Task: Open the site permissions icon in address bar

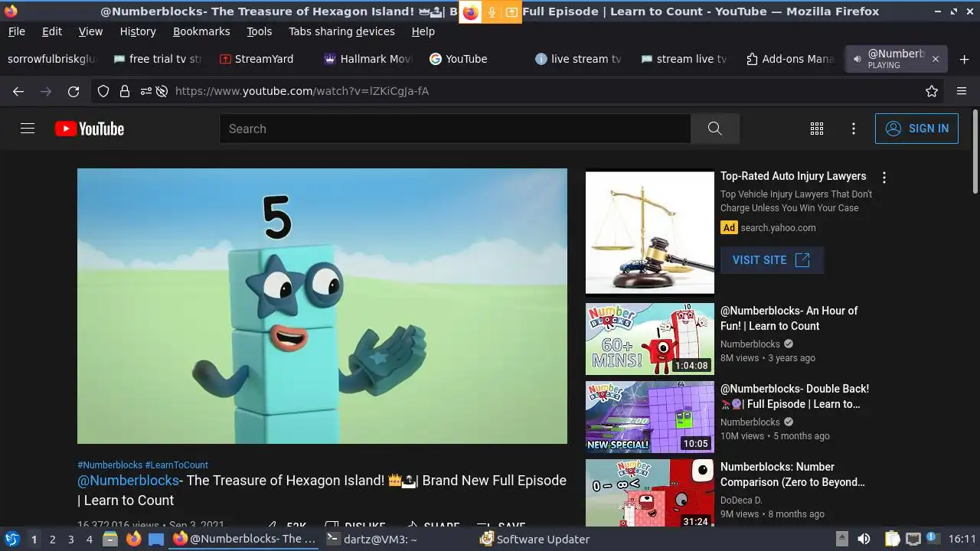Action: click(145, 91)
